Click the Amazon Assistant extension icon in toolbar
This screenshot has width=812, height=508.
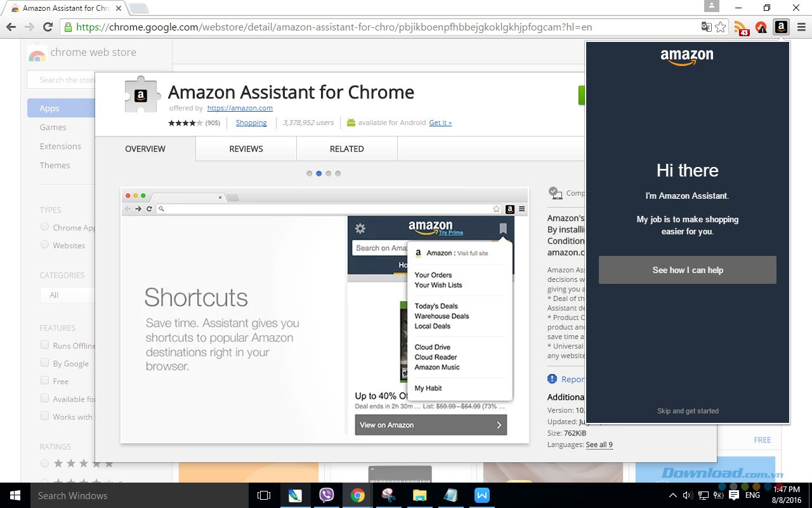tap(781, 27)
